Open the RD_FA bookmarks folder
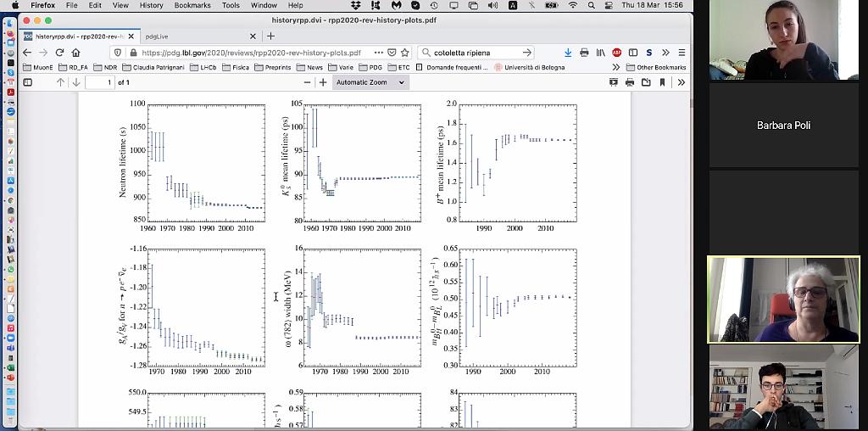Screen dimensions: 868x431 73,67
